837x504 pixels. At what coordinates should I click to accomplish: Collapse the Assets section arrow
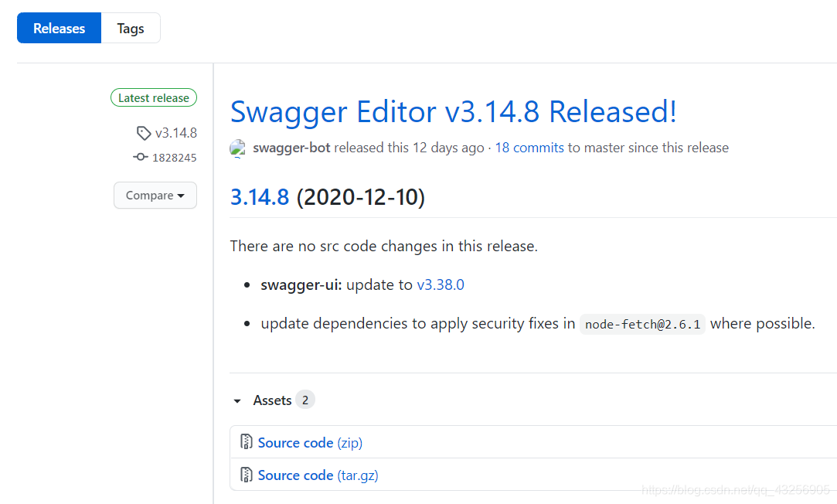[x=237, y=401]
